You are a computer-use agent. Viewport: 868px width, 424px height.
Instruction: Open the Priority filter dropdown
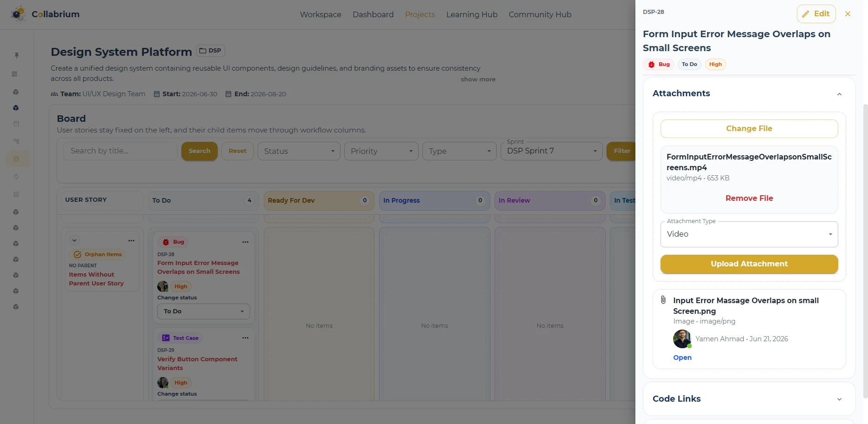381,151
